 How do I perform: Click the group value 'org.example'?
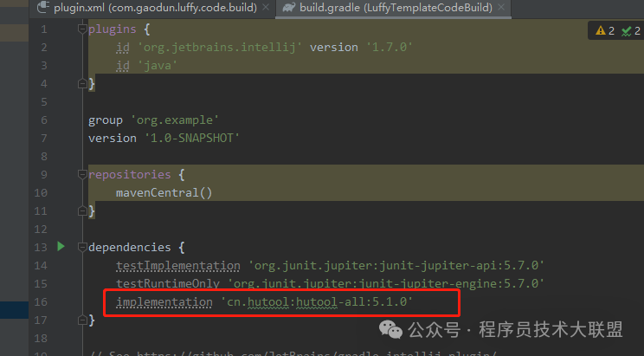click(x=175, y=120)
